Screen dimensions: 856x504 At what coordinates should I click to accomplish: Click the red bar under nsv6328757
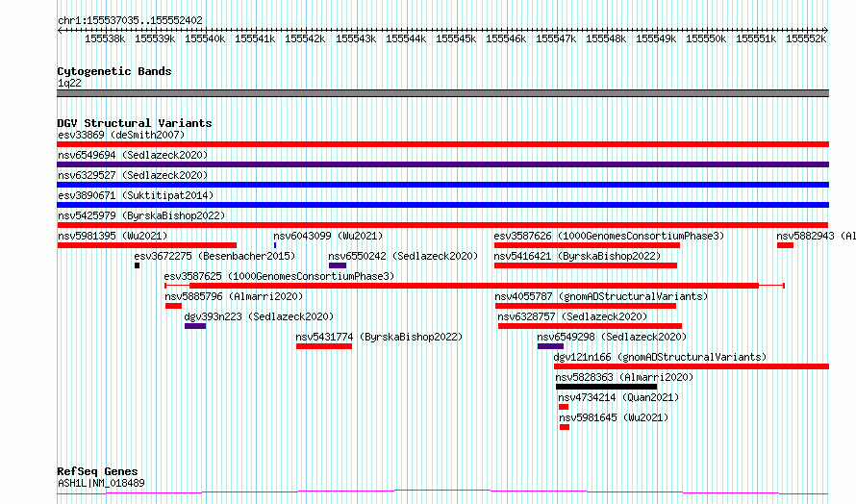click(x=591, y=326)
